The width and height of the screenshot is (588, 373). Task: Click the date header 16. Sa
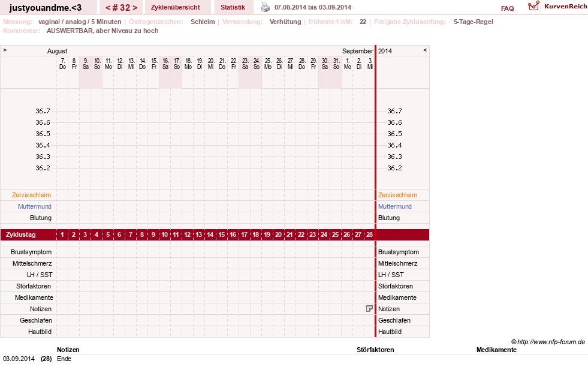tap(165, 64)
